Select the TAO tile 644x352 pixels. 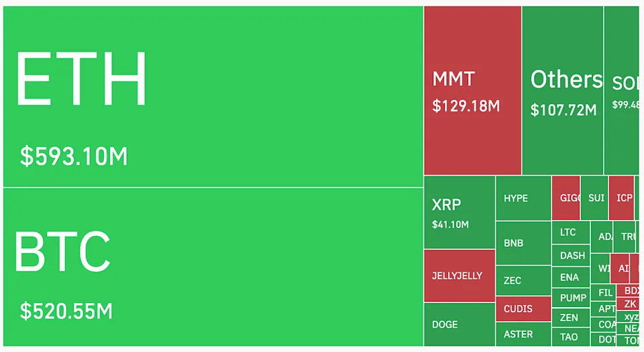point(571,337)
